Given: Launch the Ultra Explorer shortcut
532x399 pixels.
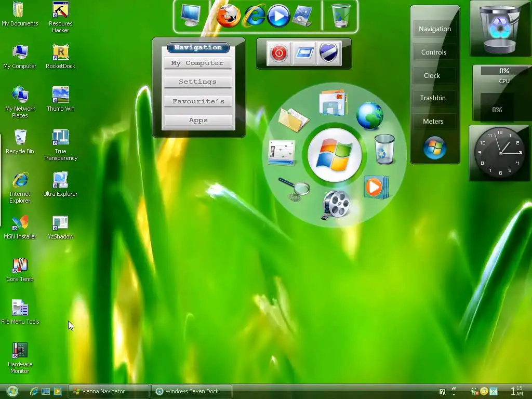Looking at the screenshot, I should tap(60, 184).
